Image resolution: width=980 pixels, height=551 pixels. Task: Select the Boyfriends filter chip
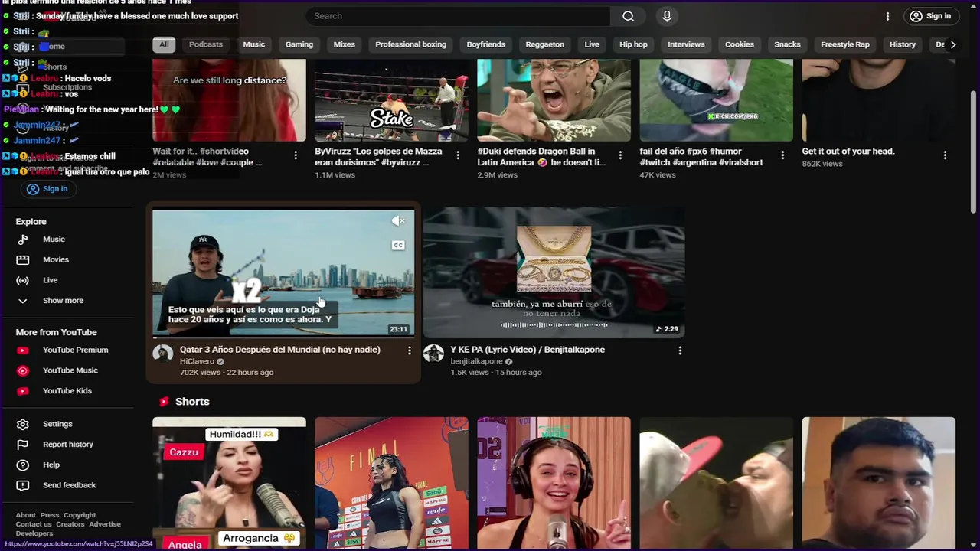[486, 44]
